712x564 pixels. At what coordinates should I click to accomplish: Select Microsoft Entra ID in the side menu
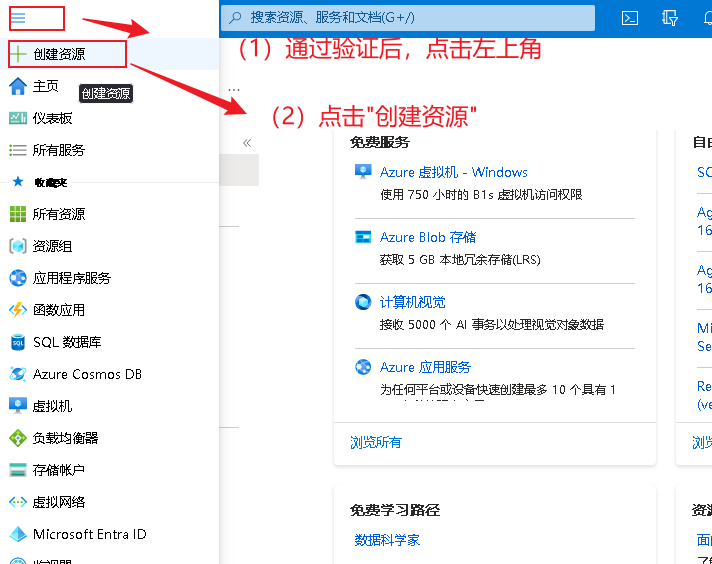tap(89, 534)
